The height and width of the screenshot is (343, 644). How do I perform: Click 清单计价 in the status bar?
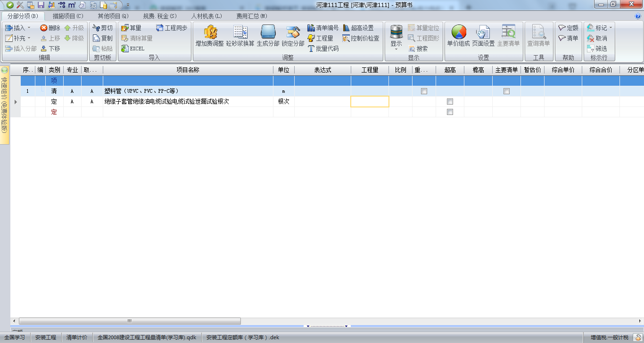(77, 337)
